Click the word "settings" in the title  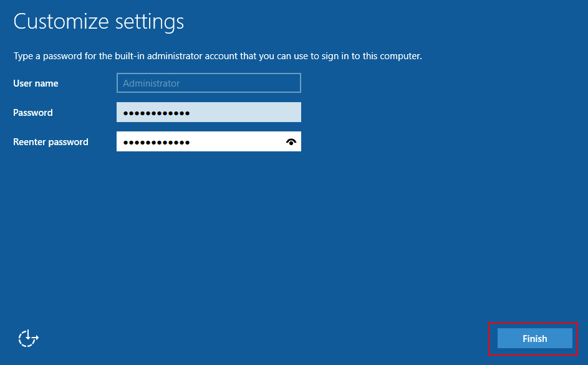[x=150, y=22]
